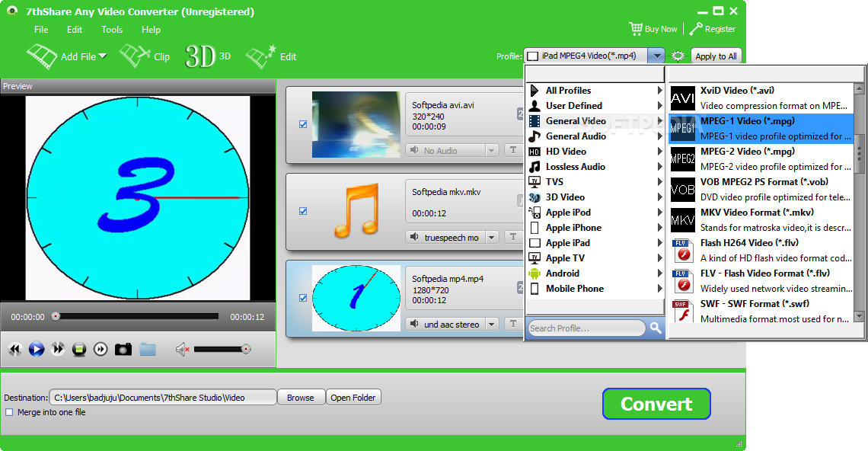Click the Open Folder button

pos(353,397)
